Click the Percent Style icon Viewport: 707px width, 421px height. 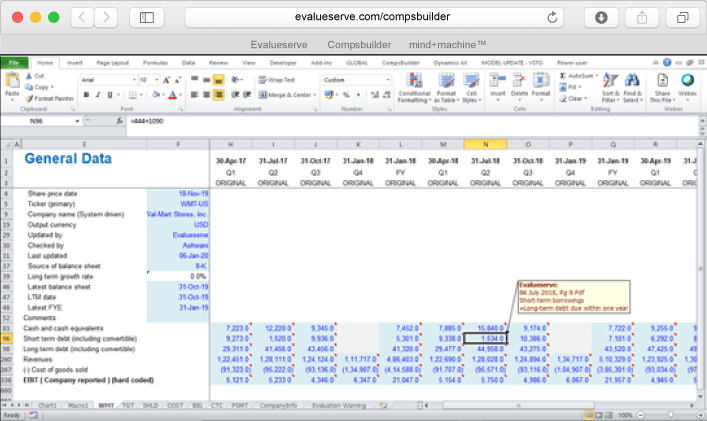point(346,95)
